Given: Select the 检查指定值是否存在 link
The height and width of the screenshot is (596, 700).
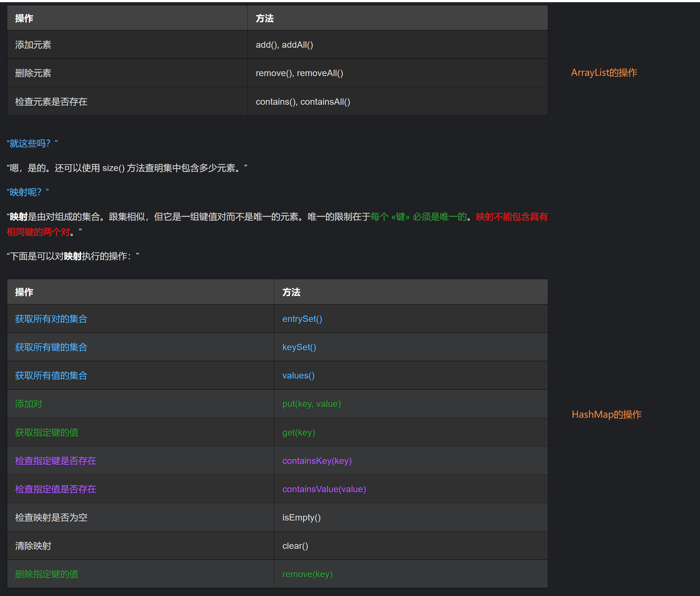Looking at the screenshot, I should point(55,489).
